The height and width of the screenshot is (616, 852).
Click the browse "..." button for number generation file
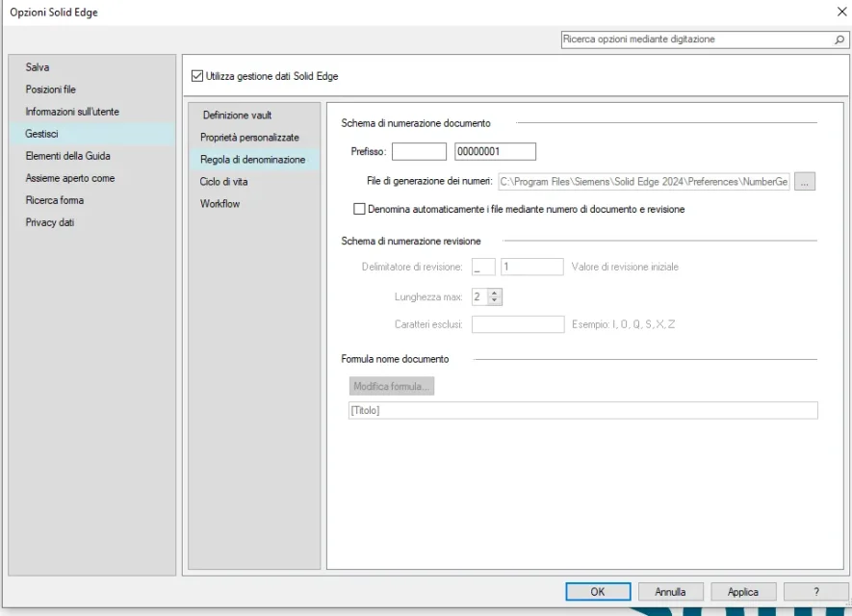[806, 180]
